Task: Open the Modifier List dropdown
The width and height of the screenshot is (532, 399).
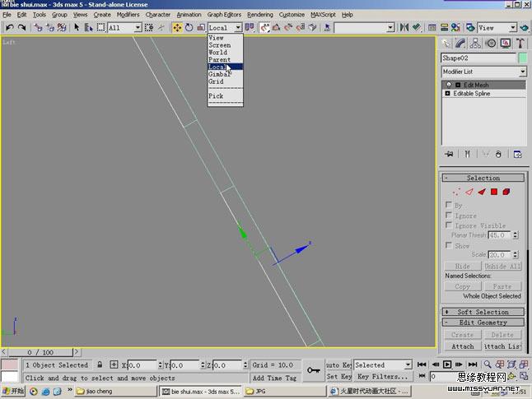Action: pos(484,72)
